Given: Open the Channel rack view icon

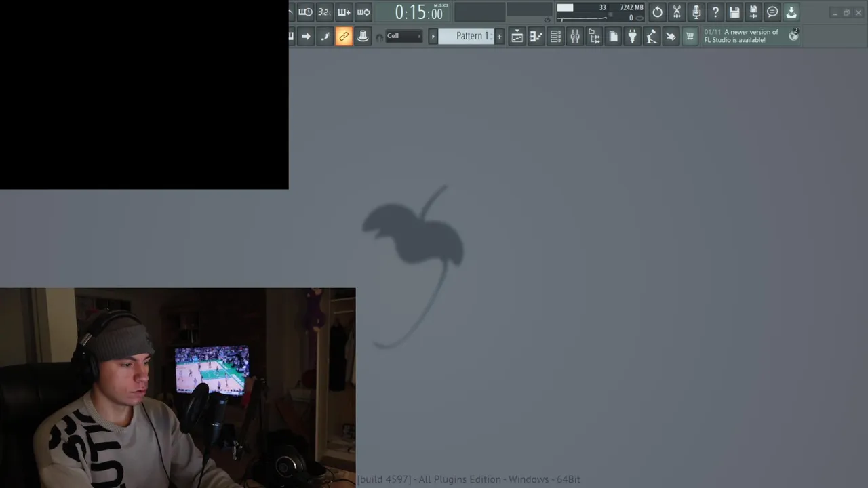Looking at the screenshot, I should (x=555, y=37).
